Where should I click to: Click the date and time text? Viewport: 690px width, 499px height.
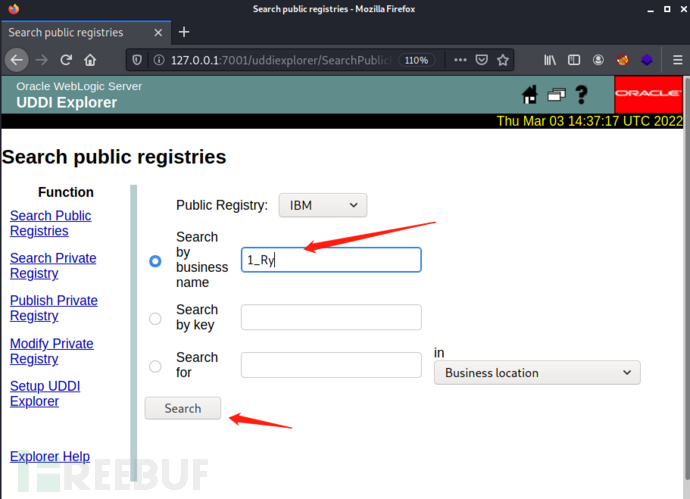click(x=589, y=121)
